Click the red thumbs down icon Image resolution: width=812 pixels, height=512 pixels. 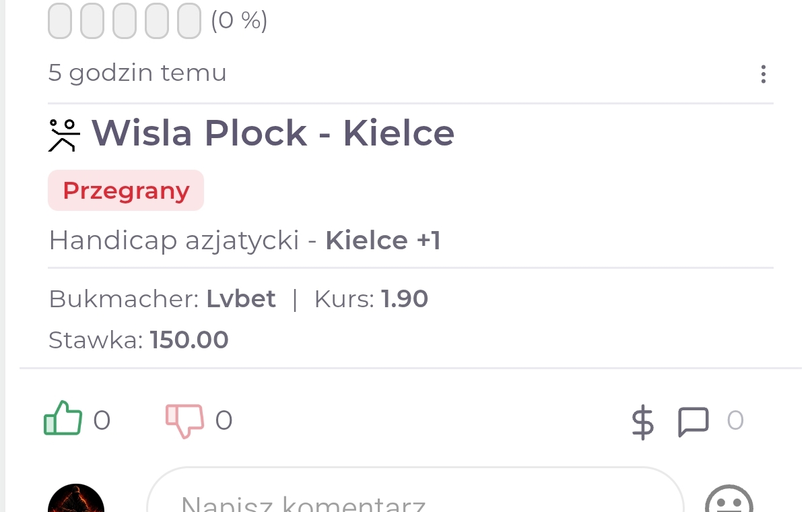pyautogui.click(x=184, y=420)
